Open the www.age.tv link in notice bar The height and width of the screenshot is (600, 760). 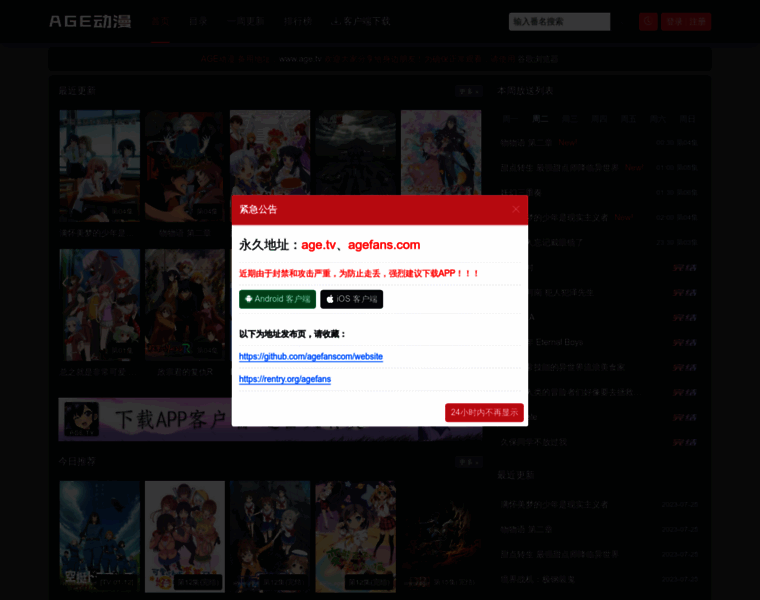(x=300, y=59)
